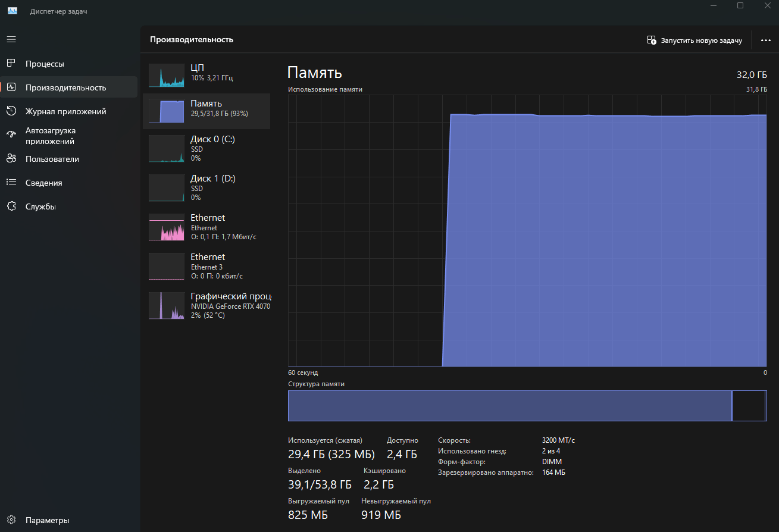The height and width of the screenshot is (532, 779).
Task: Open Параметры settings gear
Action: point(11,520)
